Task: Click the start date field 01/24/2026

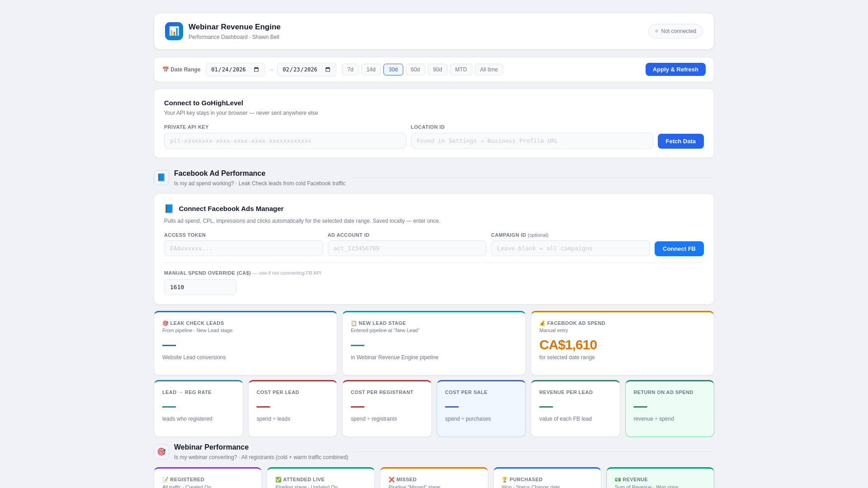Action: pyautogui.click(x=235, y=70)
